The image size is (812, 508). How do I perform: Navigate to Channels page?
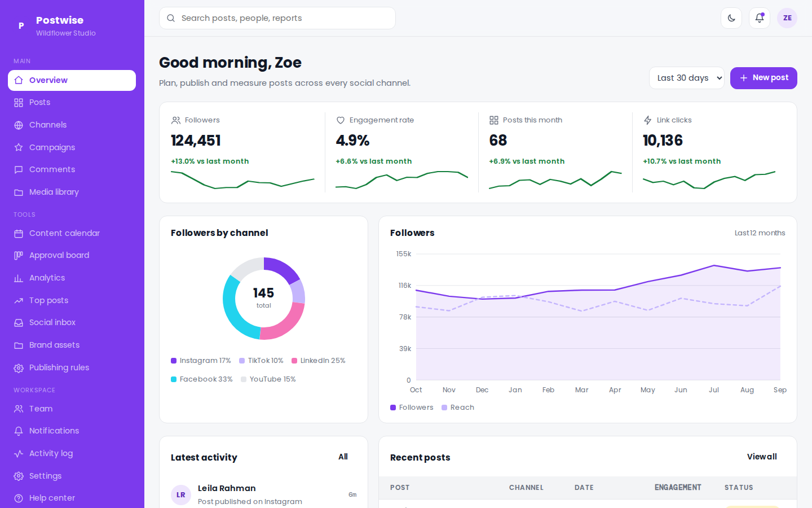pyautogui.click(x=72, y=125)
